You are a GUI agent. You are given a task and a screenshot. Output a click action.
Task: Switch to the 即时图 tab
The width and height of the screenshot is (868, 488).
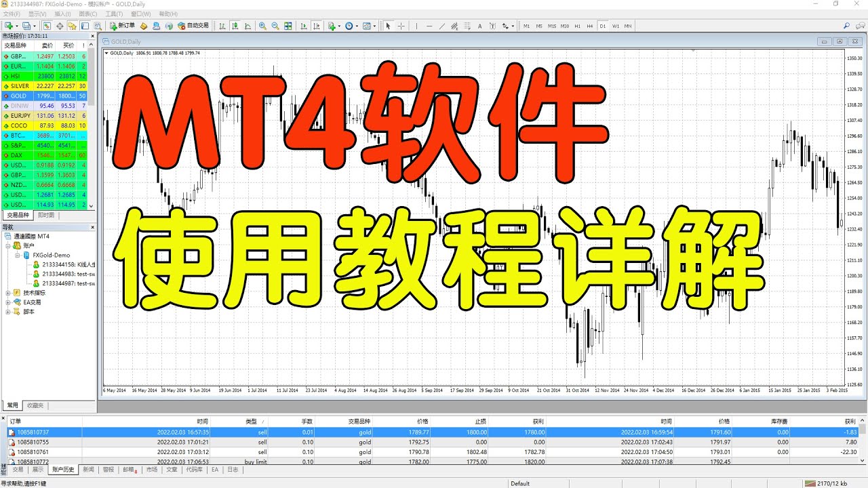pyautogui.click(x=46, y=215)
